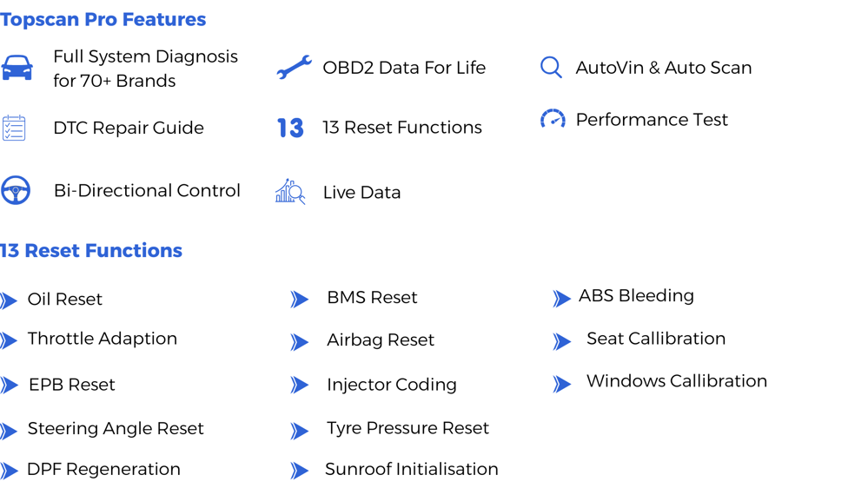Click the arrow bullet beside ABS Bleeding
Viewport: 868px width, 488px height.
click(561, 298)
